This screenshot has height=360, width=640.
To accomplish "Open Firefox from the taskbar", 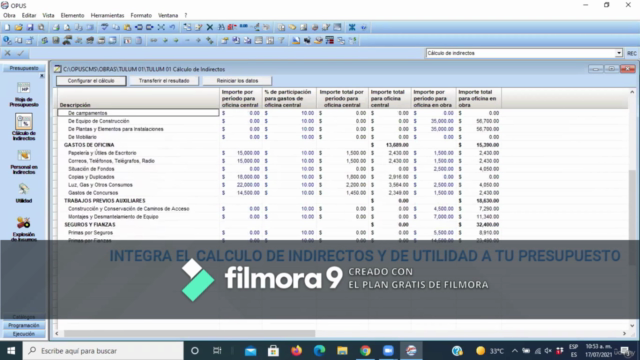I will coord(296,351).
